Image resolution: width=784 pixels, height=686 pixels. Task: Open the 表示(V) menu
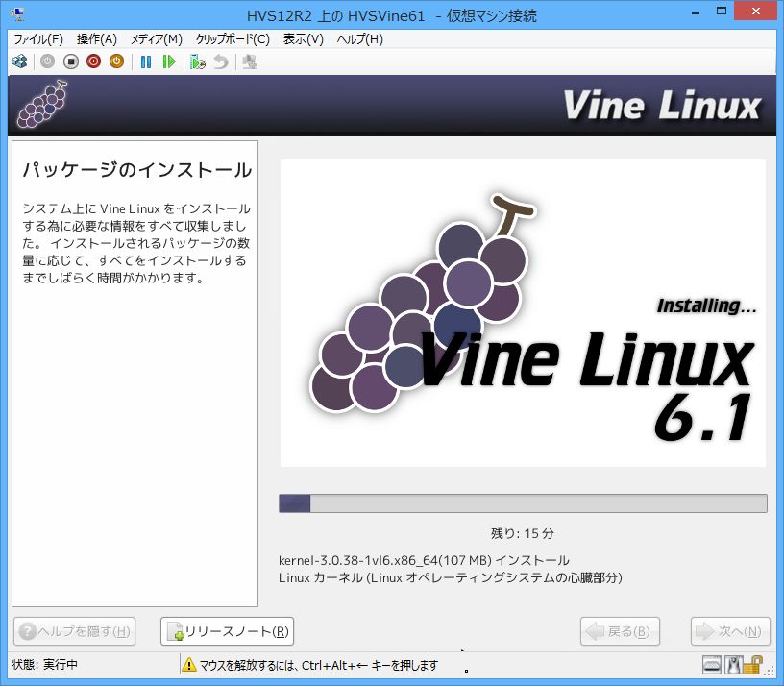[x=303, y=39]
